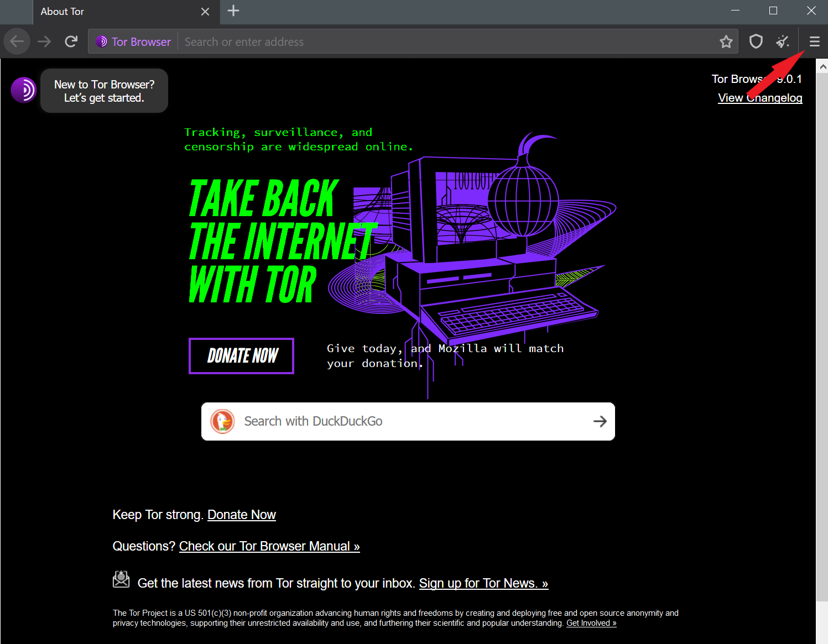
Task: Open the Tor Browser Manual link
Action: tap(269, 546)
